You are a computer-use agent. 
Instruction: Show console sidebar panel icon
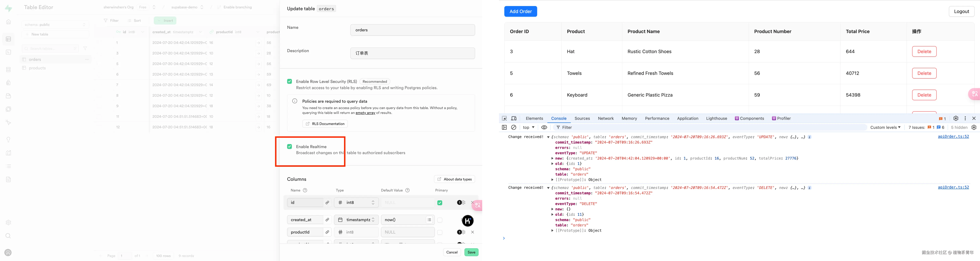pyautogui.click(x=504, y=127)
